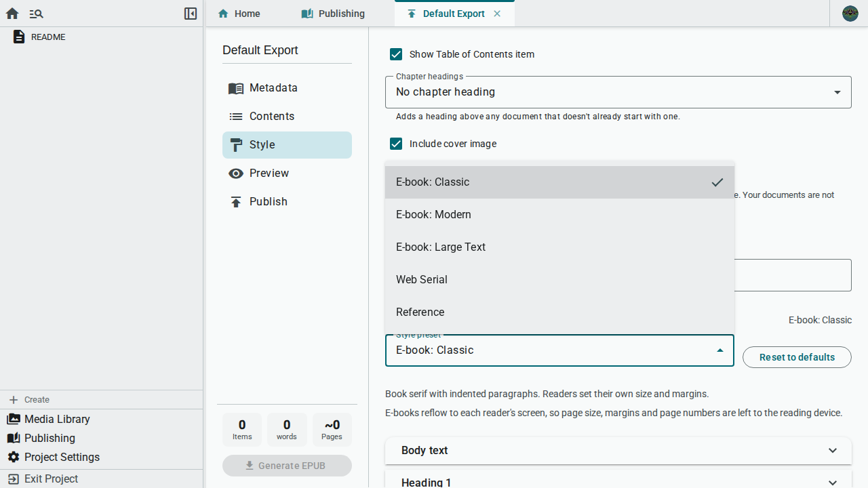Switch to the Home tab
868x488 pixels.
(239, 14)
